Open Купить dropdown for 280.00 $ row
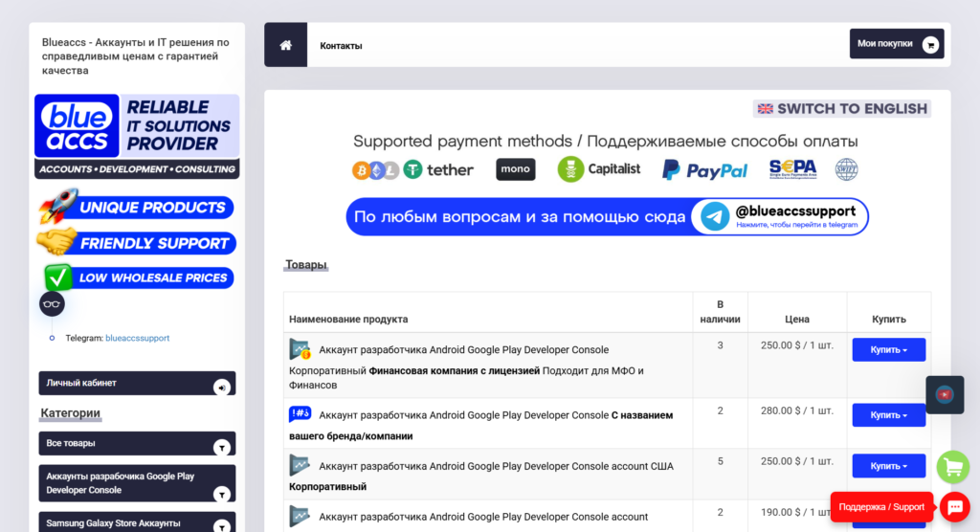 pos(888,415)
